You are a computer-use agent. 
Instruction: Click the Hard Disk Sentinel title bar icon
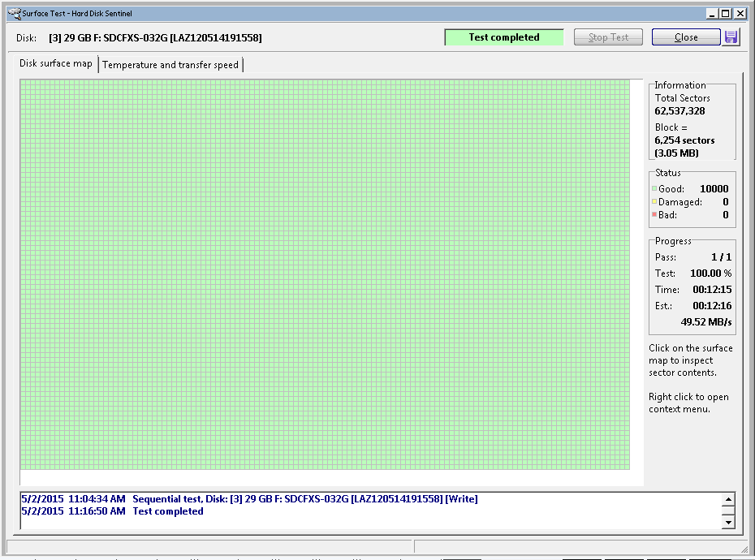[x=13, y=13]
